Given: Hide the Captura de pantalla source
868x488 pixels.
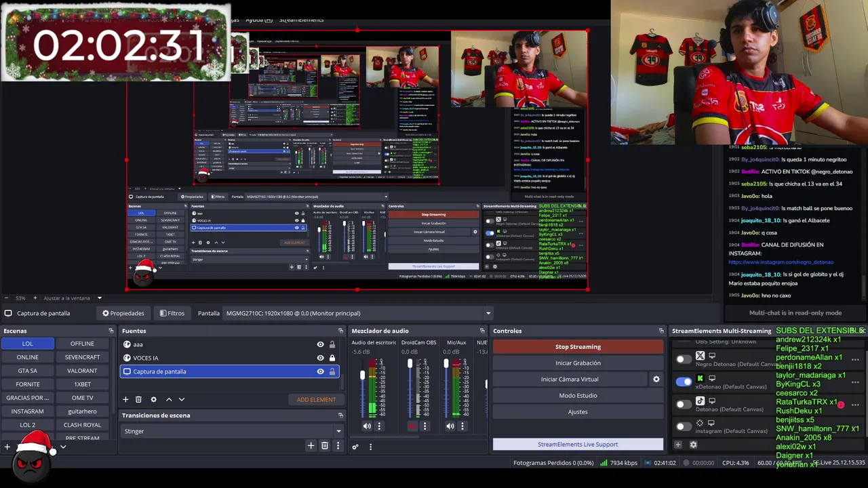Looking at the screenshot, I should [x=320, y=371].
